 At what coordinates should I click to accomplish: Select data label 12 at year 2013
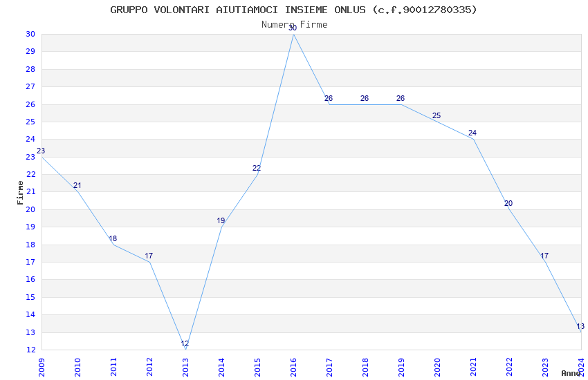(x=185, y=343)
